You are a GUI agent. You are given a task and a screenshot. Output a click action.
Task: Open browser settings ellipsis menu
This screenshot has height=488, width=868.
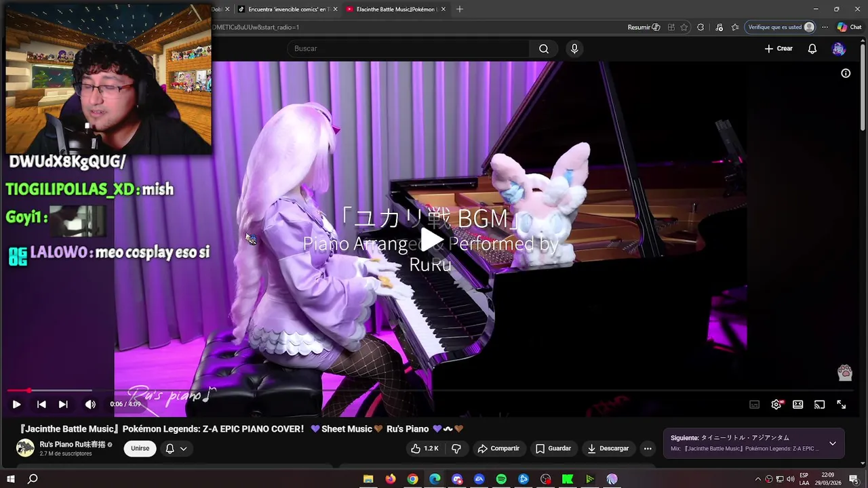click(x=825, y=27)
